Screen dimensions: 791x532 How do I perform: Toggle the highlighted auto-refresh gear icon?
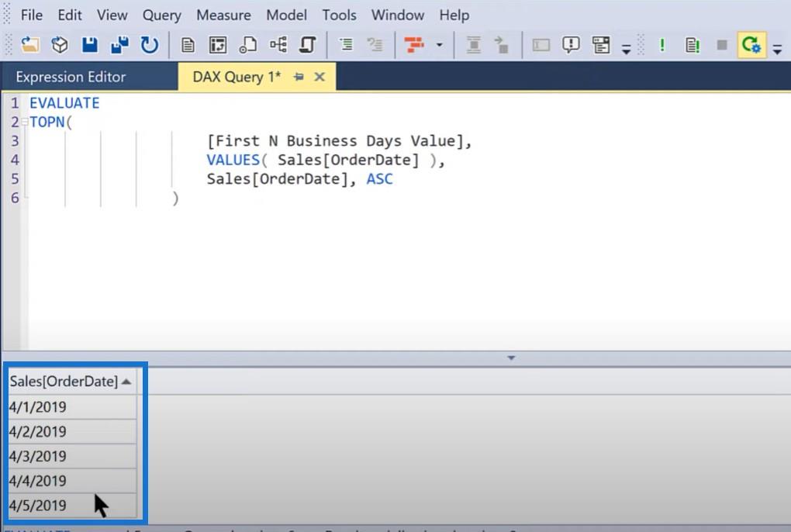751,45
